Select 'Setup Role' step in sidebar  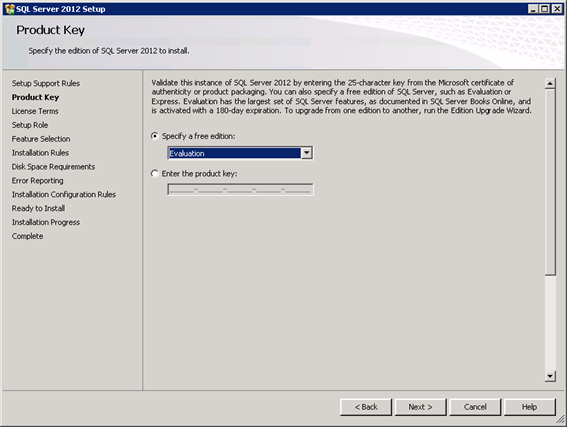click(x=30, y=125)
